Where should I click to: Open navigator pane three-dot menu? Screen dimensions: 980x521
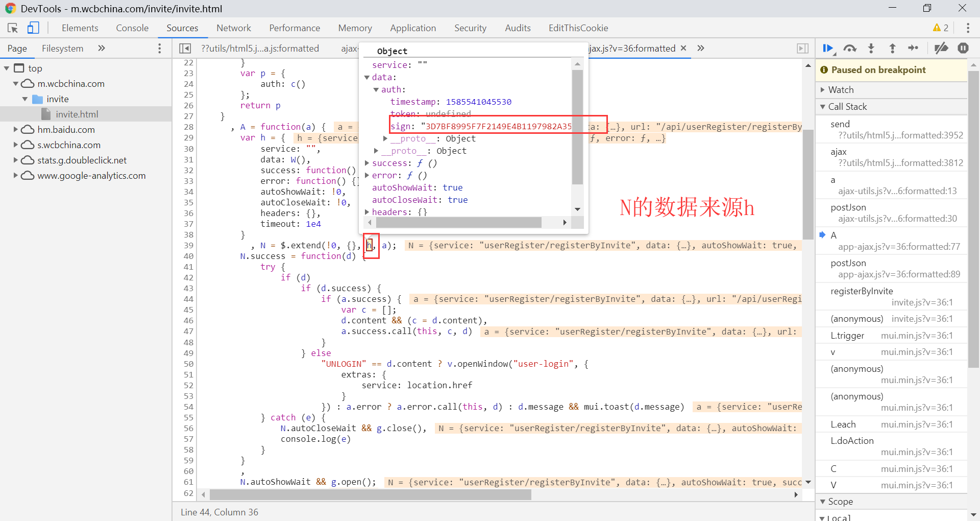tap(160, 48)
